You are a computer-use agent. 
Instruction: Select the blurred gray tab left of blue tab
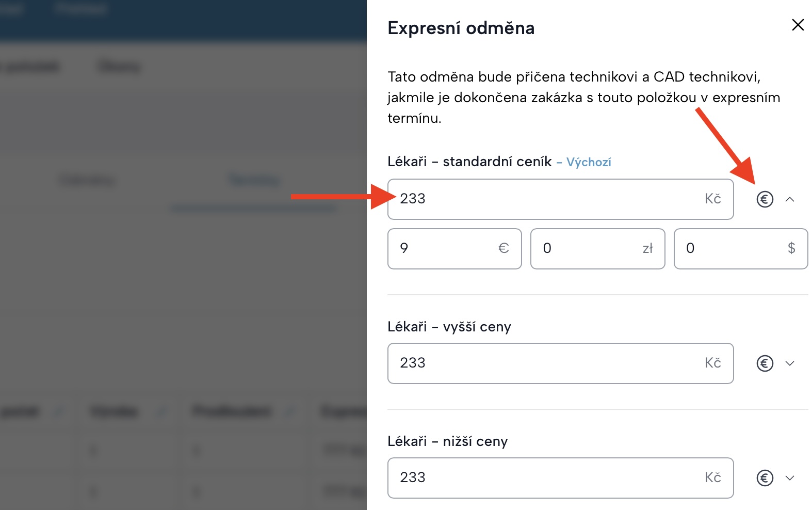[88, 181]
